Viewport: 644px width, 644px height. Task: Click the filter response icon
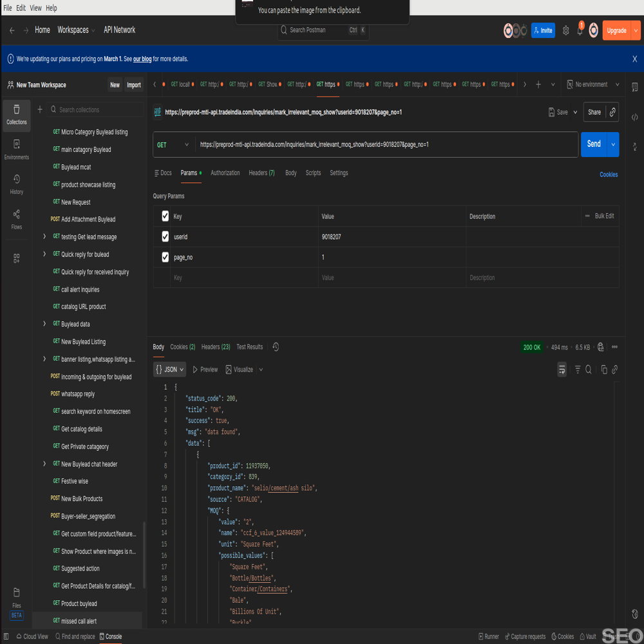(578, 370)
